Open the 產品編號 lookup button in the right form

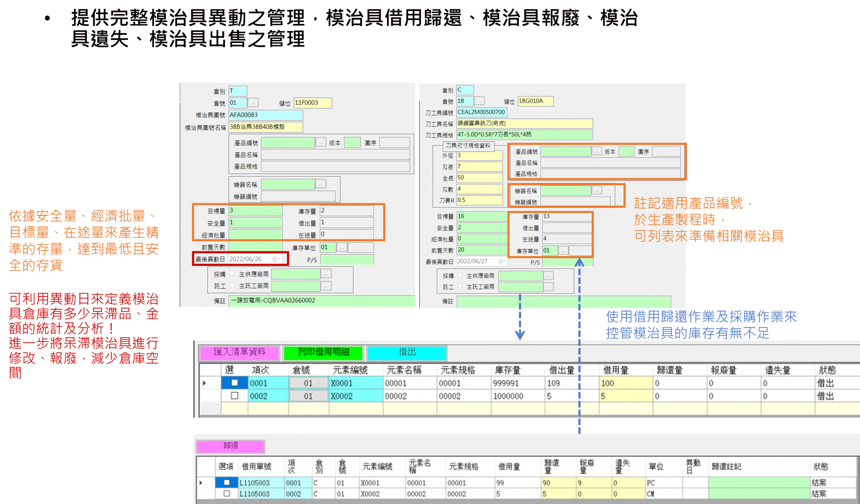click(x=596, y=151)
